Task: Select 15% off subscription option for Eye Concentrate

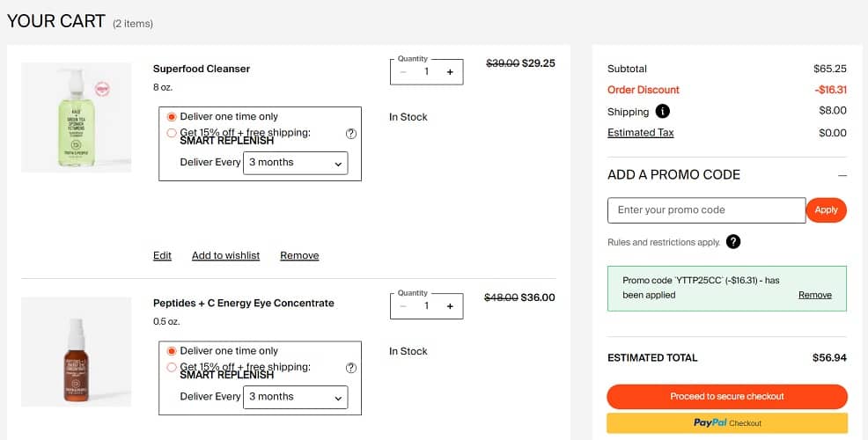Action: (172, 367)
